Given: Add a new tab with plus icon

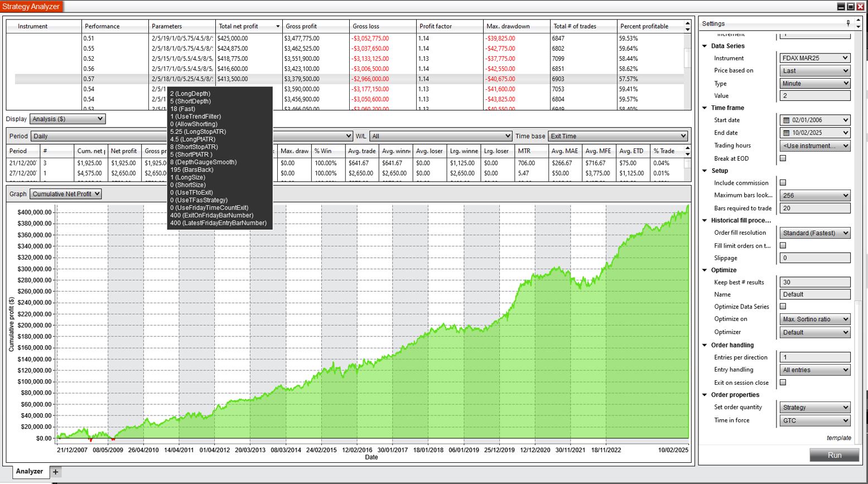Looking at the screenshot, I should 55,472.
